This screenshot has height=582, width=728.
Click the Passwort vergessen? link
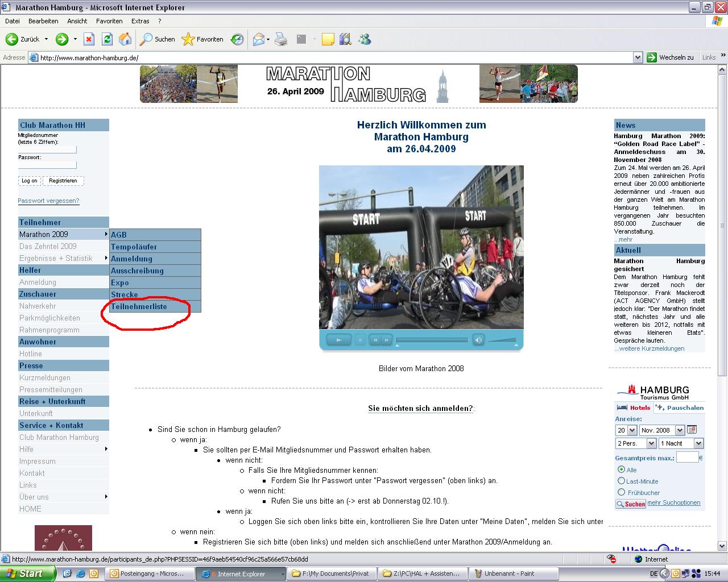click(48, 201)
